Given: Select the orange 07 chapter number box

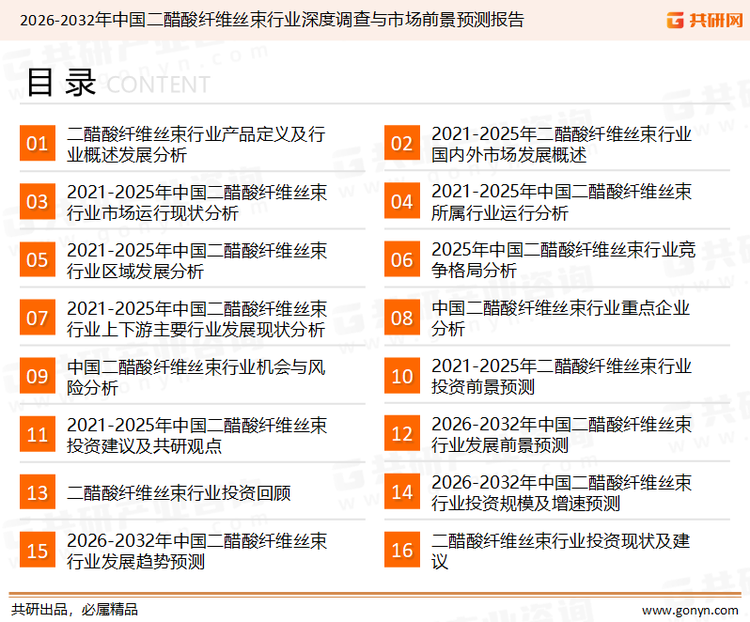Looking at the screenshot, I should tap(37, 318).
